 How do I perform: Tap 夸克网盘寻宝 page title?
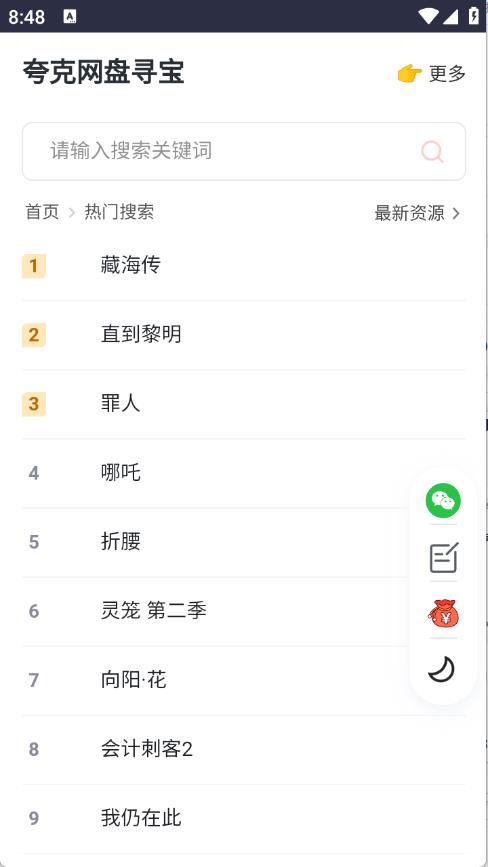point(103,72)
